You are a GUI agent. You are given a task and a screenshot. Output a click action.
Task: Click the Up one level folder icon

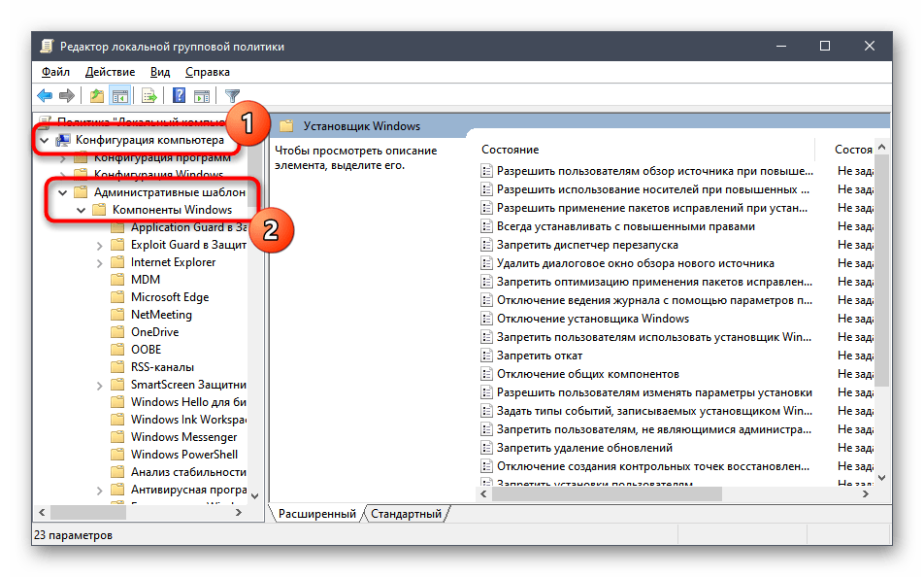[x=96, y=95]
